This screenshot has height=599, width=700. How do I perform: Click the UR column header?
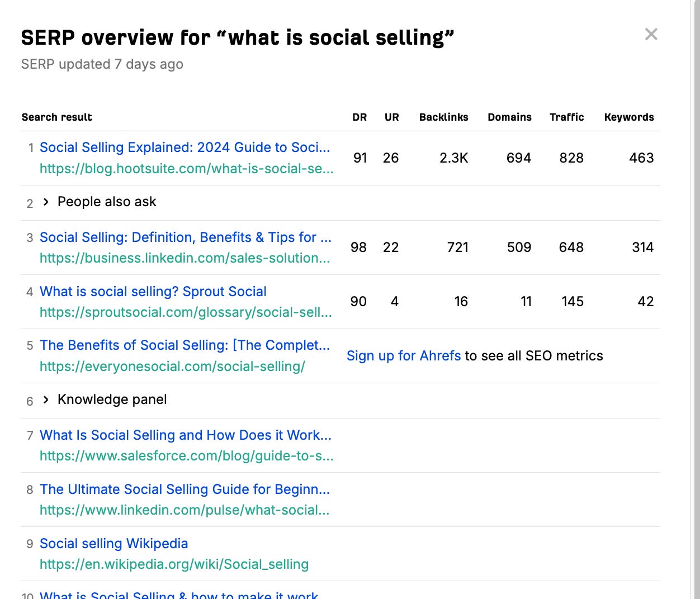click(x=392, y=117)
